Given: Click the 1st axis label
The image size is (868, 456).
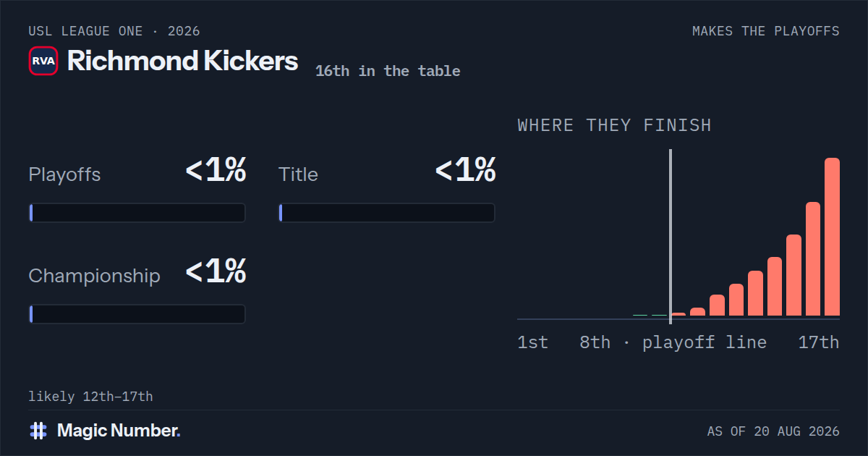Looking at the screenshot, I should (x=532, y=342).
